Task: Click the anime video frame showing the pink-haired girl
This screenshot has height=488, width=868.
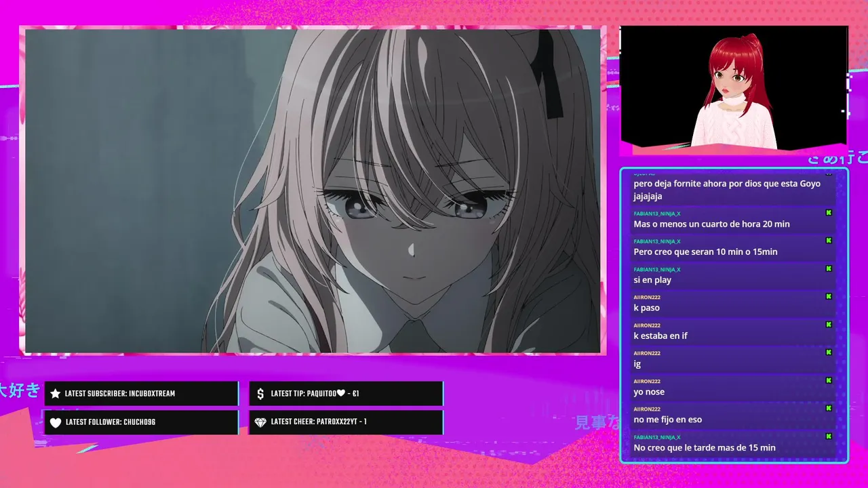Action: (313, 190)
